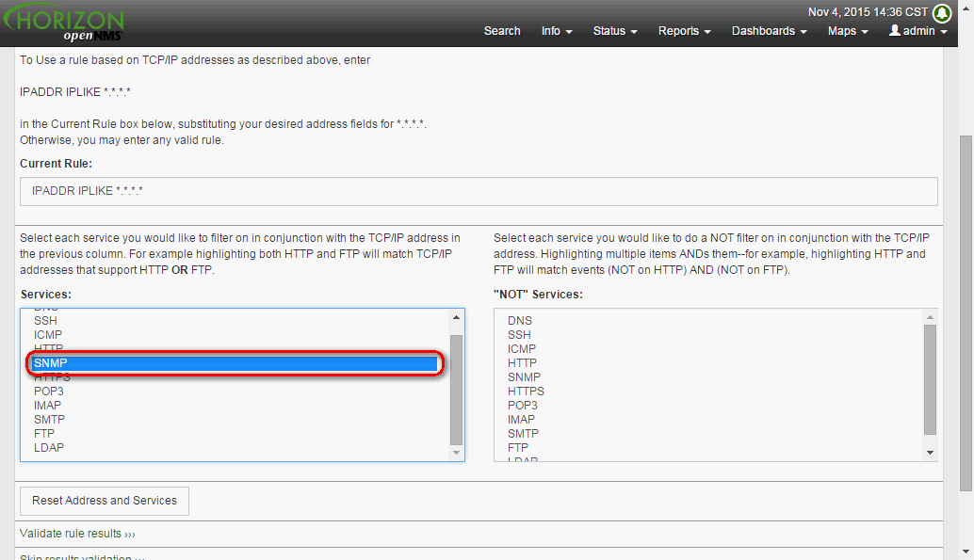This screenshot has height=560, width=974.
Task: Click NOT Services list scroll down arrow
Action: (930, 453)
